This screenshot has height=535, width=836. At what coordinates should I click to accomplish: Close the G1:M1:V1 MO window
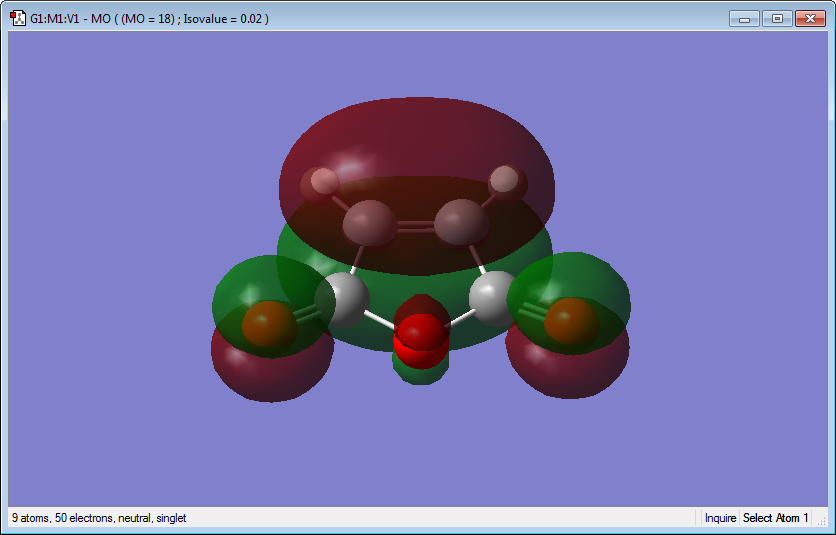tap(810, 19)
